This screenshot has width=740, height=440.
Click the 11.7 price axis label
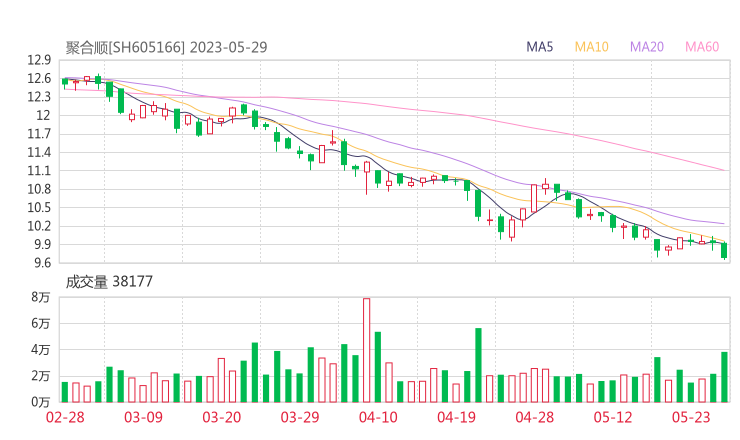(x=39, y=134)
